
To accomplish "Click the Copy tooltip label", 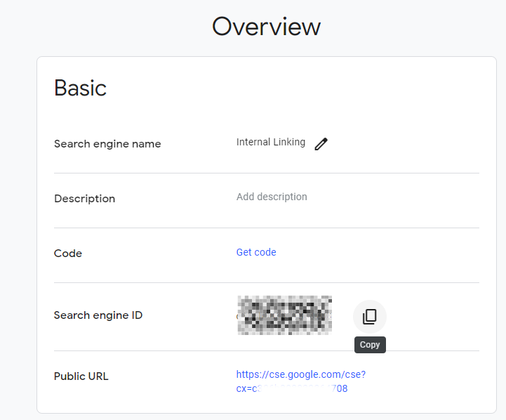I will pos(369,345).
